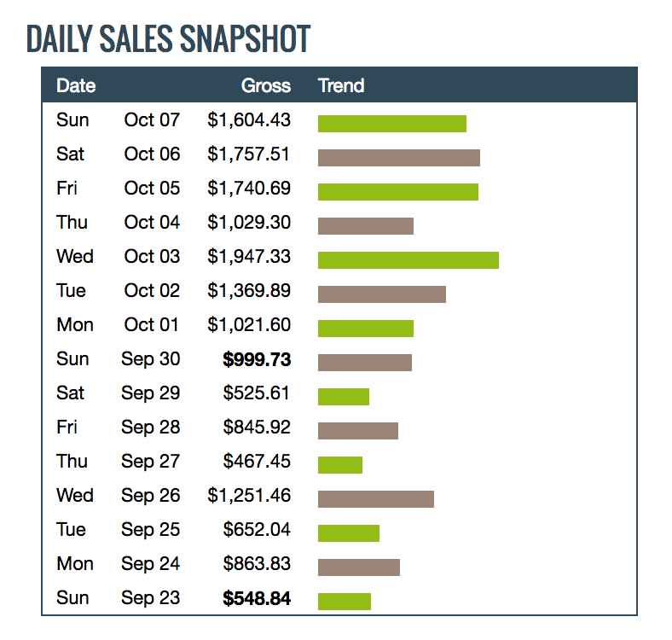Click the Trend column header

[x=341, y=85]
